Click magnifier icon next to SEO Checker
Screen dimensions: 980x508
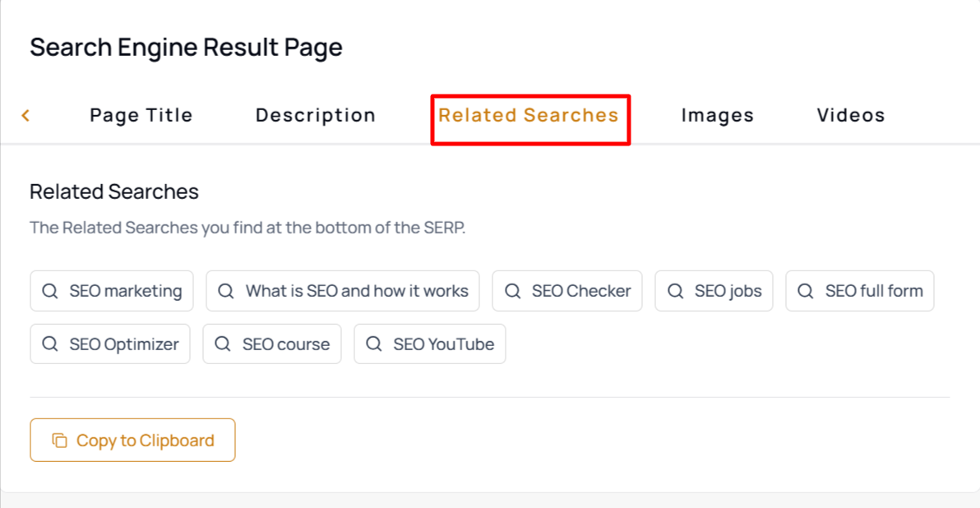(x=512, y=291)
